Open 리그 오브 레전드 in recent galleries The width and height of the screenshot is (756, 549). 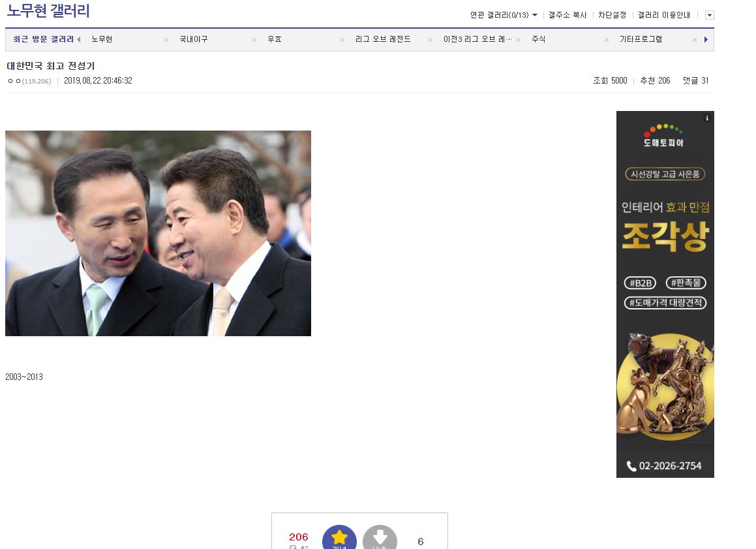(383, 40)
